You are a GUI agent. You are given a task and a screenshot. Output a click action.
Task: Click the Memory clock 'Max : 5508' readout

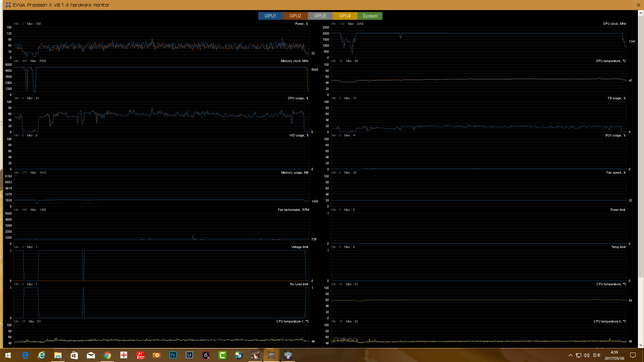(38, 61)
